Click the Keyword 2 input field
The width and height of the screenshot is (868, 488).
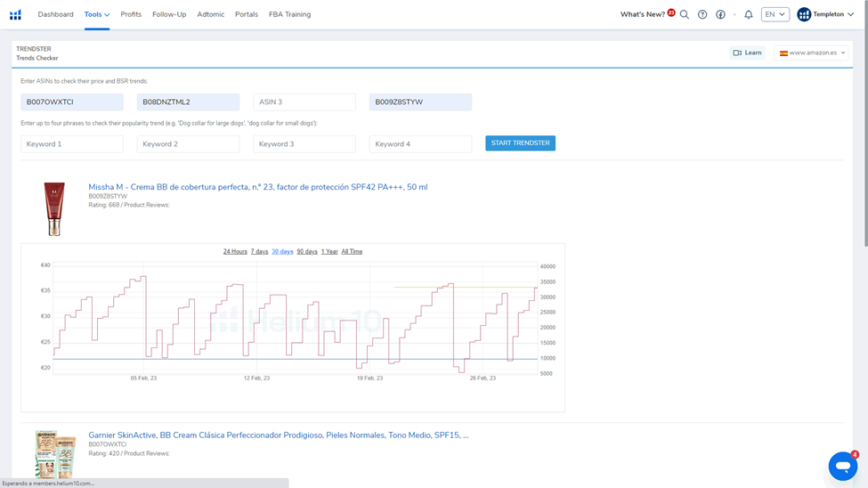coord(188,144)
